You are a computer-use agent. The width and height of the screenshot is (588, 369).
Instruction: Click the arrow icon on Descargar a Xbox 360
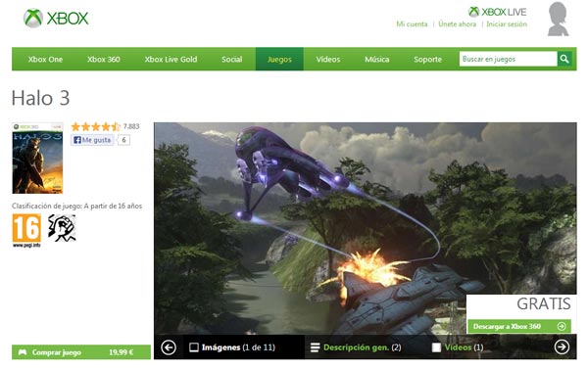click(562, 326)
